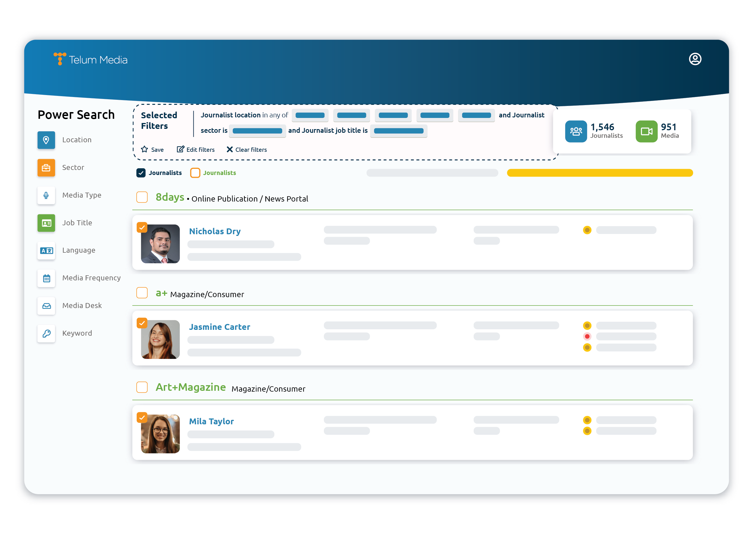
Task: Open the user profile icon
Action: 695,59
